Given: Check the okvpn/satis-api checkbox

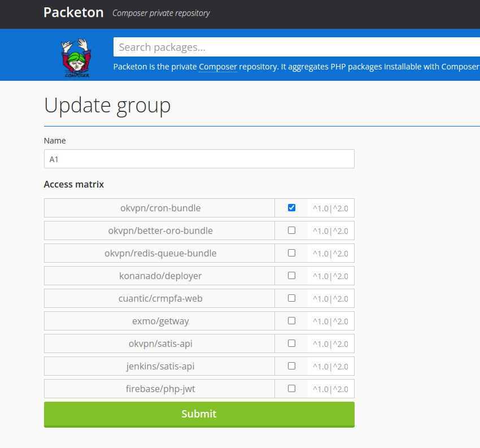Looking at the screenshot, I should coord(291,343).
